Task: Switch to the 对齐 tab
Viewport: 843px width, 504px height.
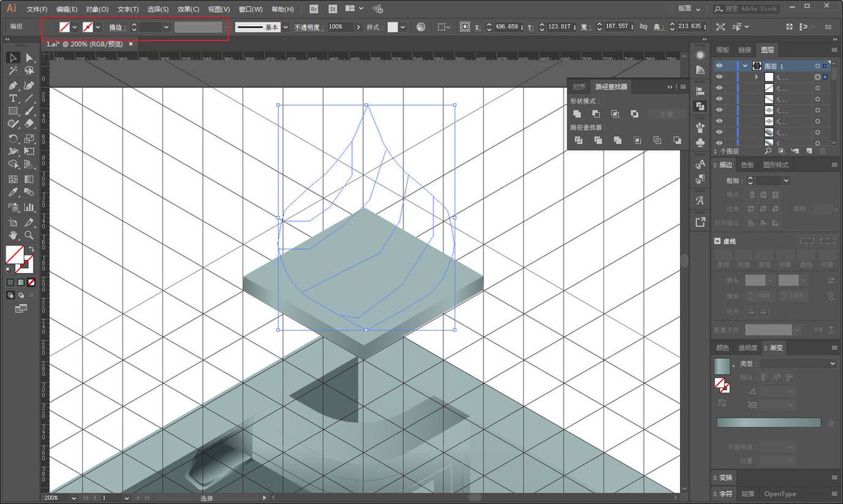Action: click(x=579, y=87)
